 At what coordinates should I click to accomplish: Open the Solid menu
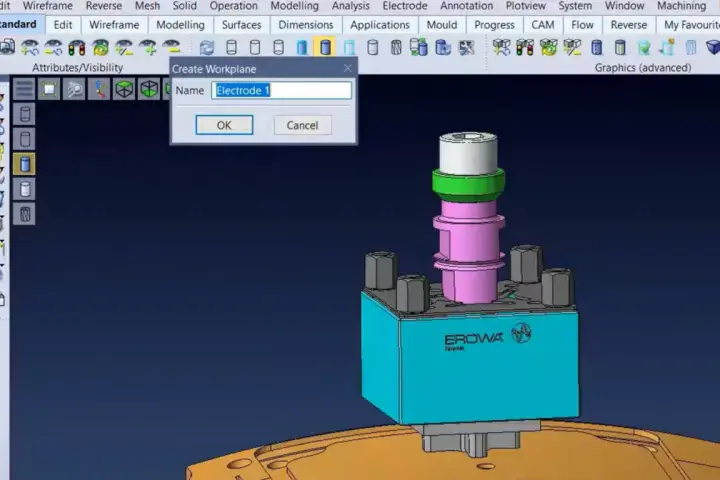[185, 6]
